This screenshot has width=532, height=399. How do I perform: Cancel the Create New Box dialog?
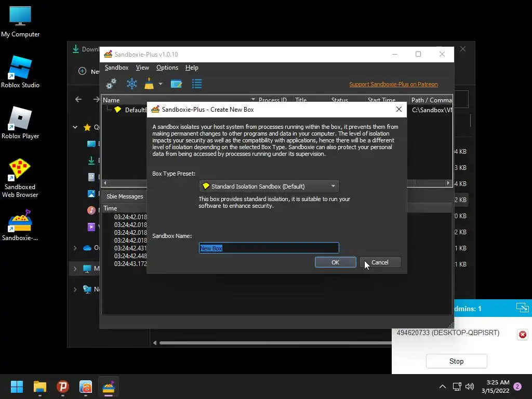(x=380, y=262)
